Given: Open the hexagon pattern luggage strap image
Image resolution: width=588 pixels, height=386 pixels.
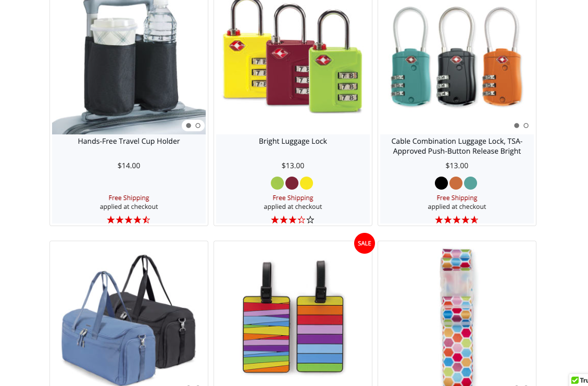Looking at the screenshot, I should point(457,317).
